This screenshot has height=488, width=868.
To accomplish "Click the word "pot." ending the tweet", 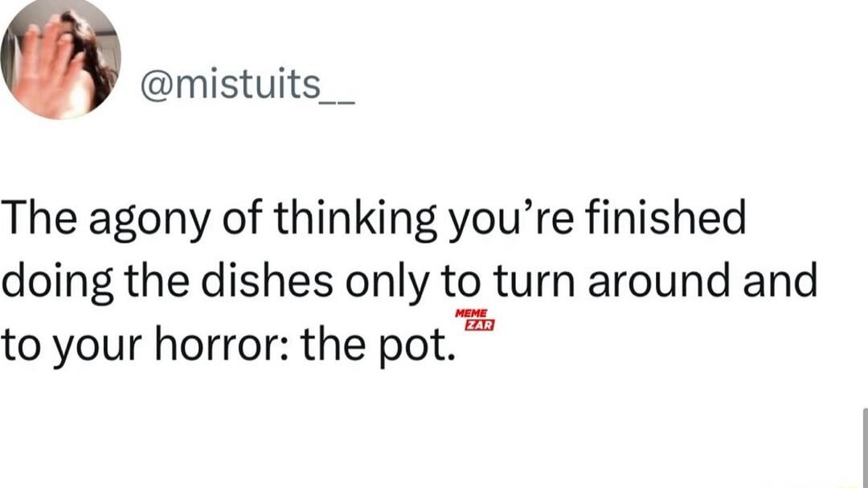I will click(x=417, y=346).
